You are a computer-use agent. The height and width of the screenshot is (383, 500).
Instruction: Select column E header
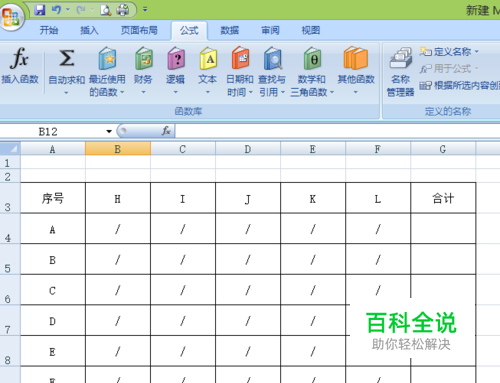point(313,149)
